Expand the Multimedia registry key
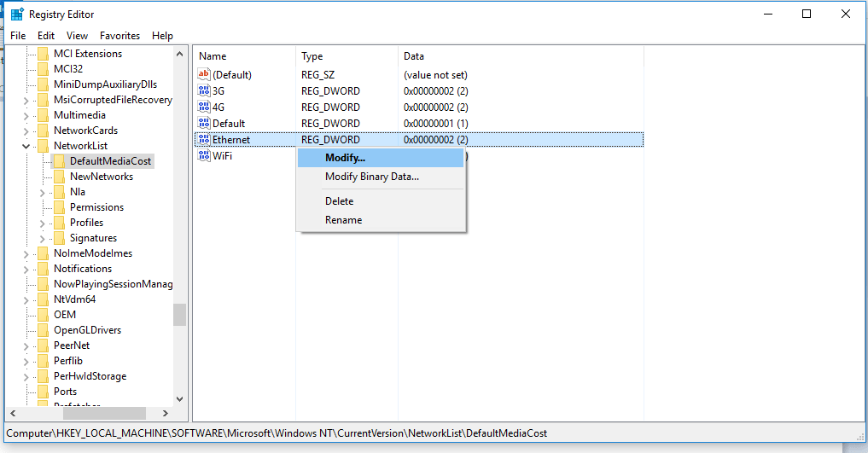This screenshot has height=453, width=868. [26, 115]
